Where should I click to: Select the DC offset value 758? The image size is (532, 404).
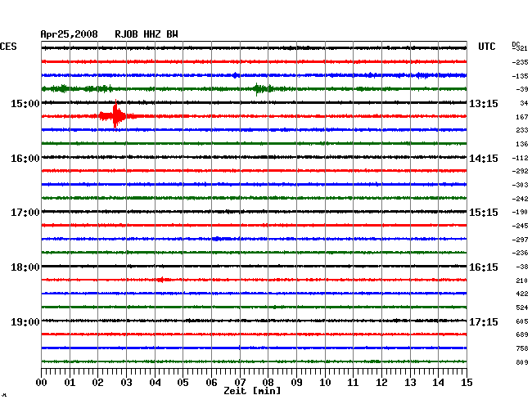click(522, 348)
